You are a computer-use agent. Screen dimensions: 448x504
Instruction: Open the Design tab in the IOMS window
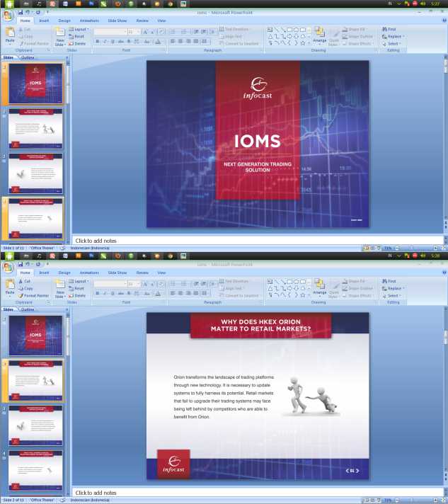click(x=64, y=21)
